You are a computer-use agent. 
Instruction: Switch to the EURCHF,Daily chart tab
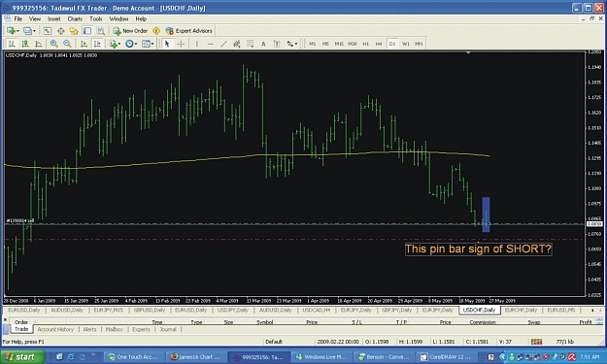click(521, 311)
